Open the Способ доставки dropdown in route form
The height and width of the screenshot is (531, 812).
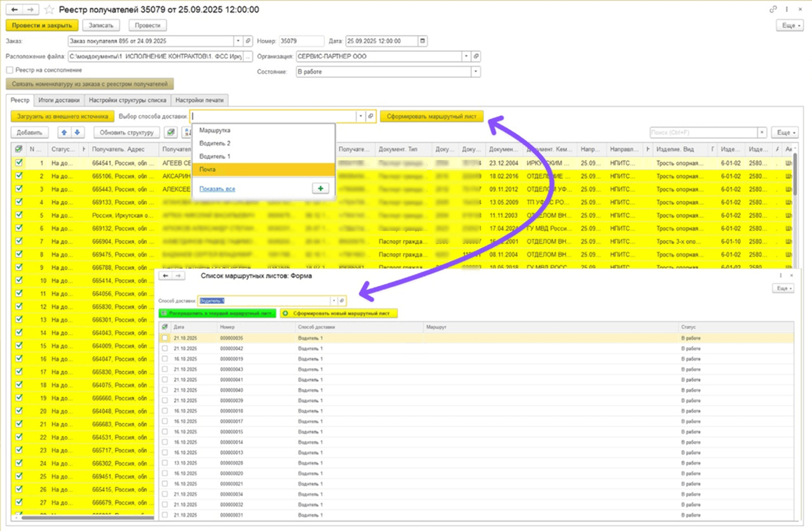[x=334, y=301]
